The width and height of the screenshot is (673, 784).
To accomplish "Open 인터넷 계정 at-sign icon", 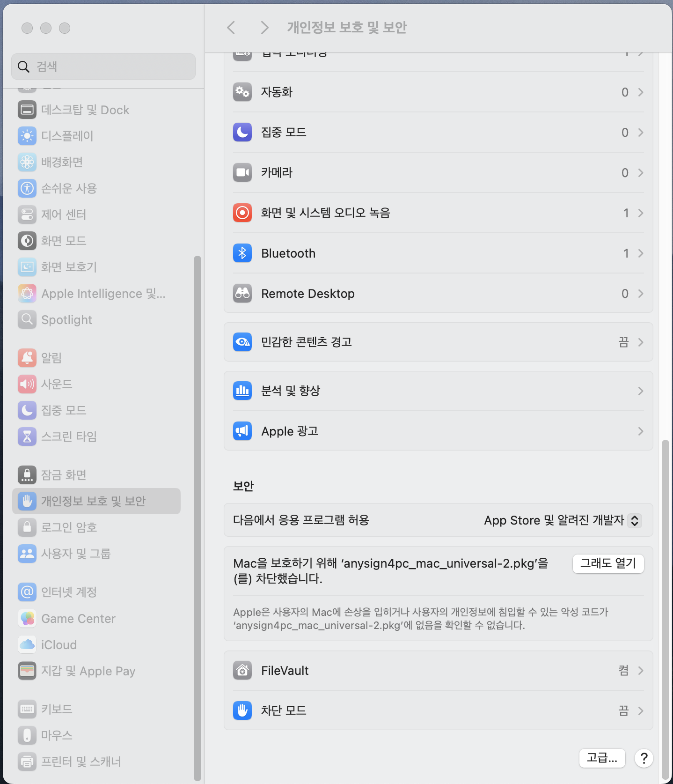I will coord(27,592).
